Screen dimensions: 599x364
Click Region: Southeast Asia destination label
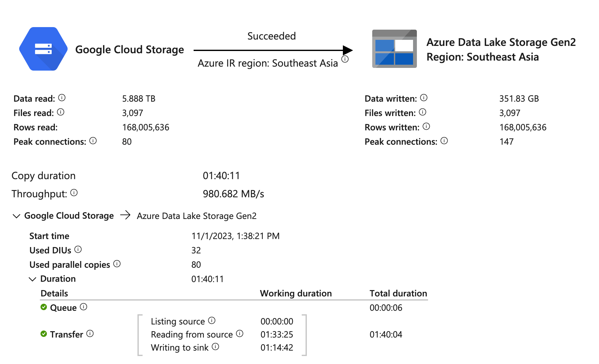point(483,57)
